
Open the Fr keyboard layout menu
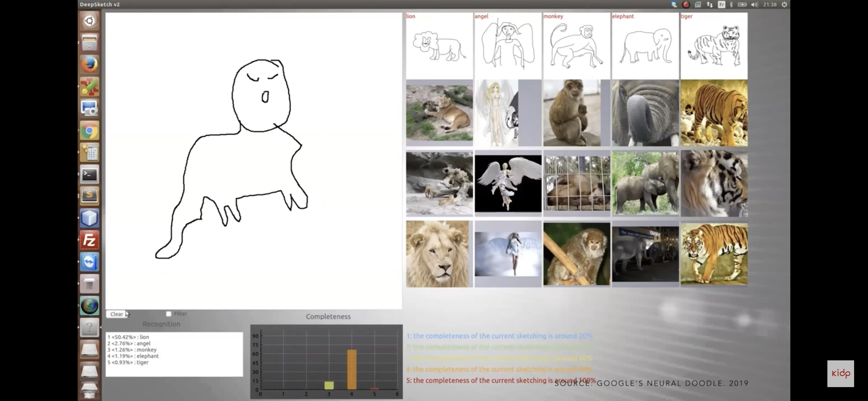pyautogui.click(x=722, y=5)
